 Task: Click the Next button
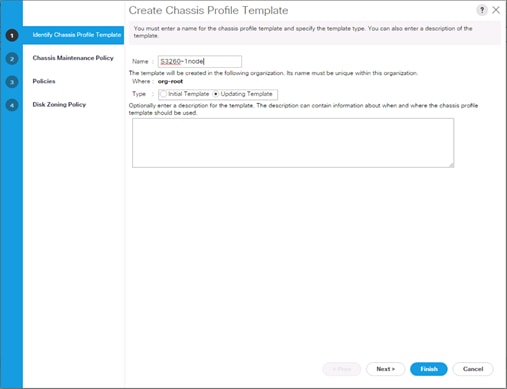coord(386,369)
